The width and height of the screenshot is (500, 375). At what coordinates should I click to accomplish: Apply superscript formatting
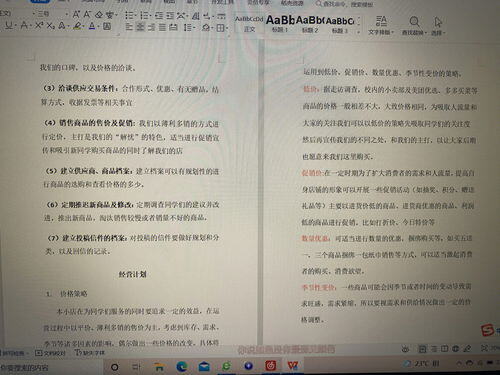click(39, 25)
